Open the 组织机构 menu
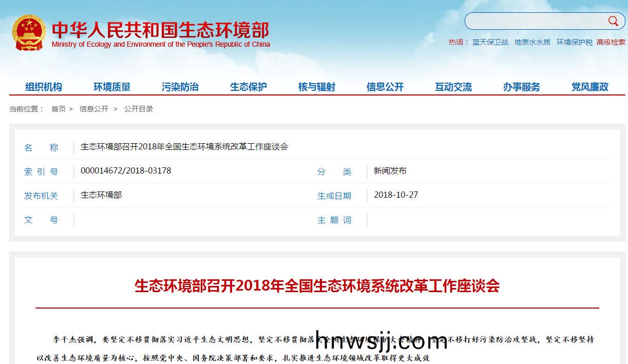Viewport: 628px width, 364px height. 44,87
